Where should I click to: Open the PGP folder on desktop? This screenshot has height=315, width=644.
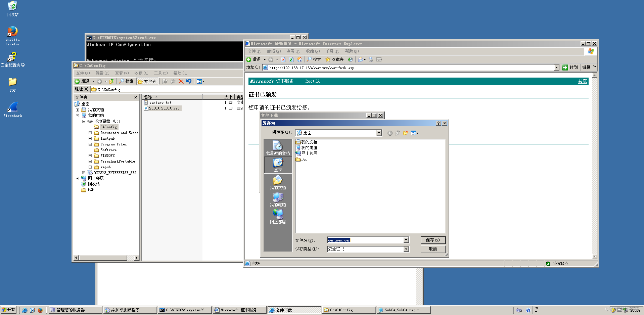click(x=12, y=85)
